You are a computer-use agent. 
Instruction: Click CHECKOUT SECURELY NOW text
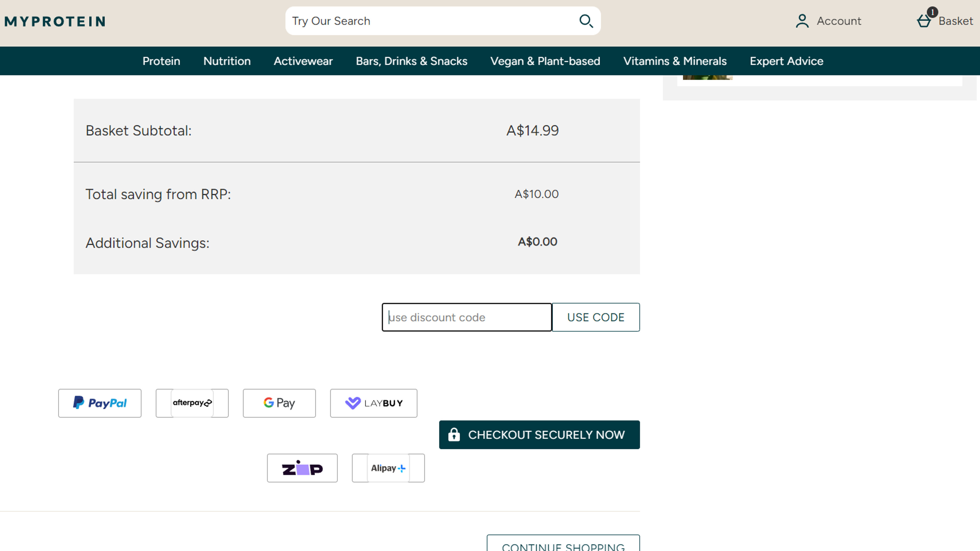[x=546, y=435]
